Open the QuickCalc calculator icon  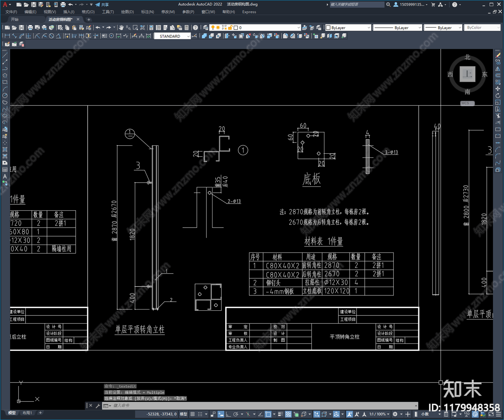click(186, 28)
